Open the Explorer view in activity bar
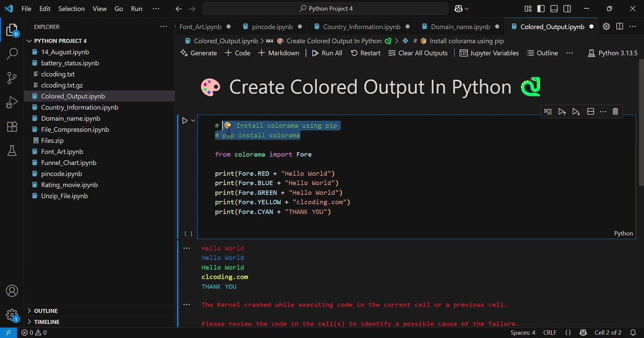 click(x=12, y=31)
